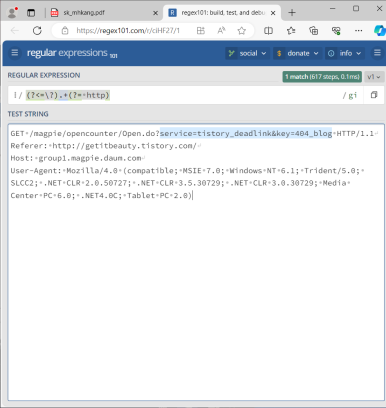Open the browser profile icon
This screenshot has height=408, width=386.
point(13,12)
